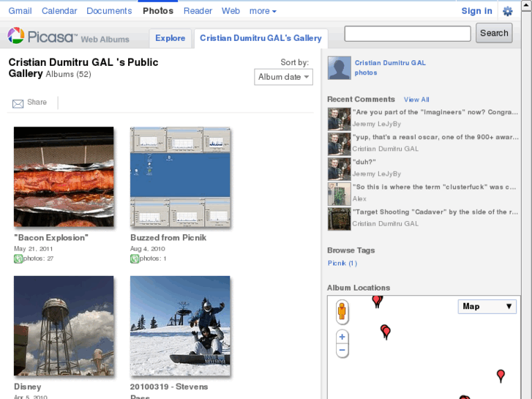Click the 20100319 - Stevens Pass title
This screenshot has height=399, width=532.
tap(169, 391)
